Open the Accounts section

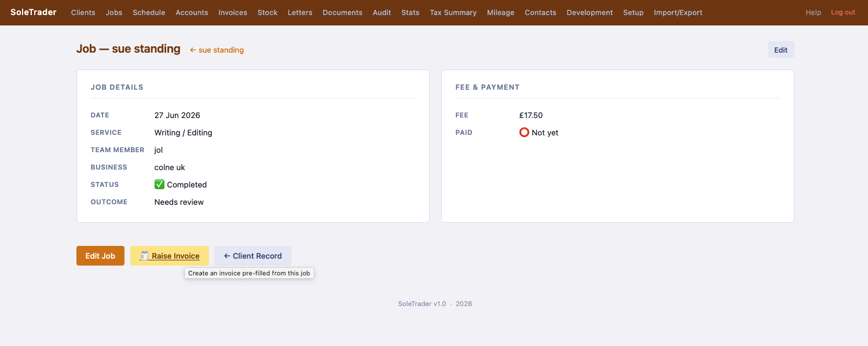192,13
